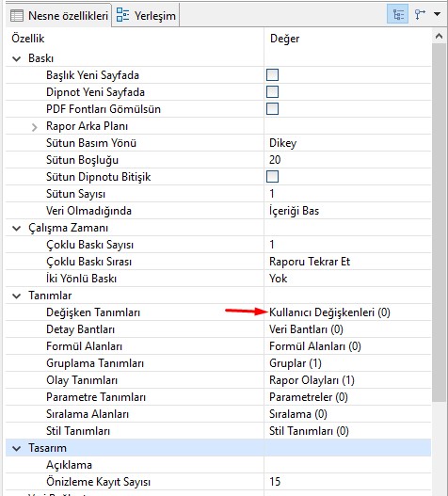Expand Rapor Arka Planı property
448x496 pixels.
coord(35,126)
